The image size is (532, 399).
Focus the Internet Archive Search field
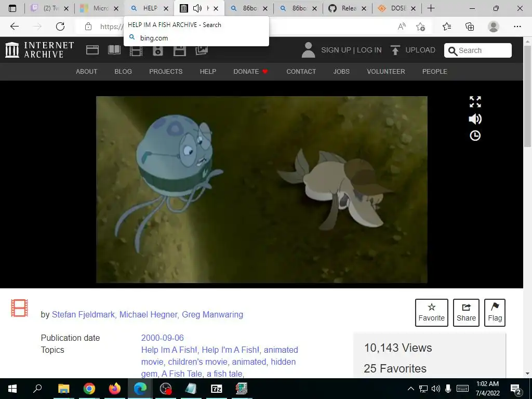pos(478,50)
